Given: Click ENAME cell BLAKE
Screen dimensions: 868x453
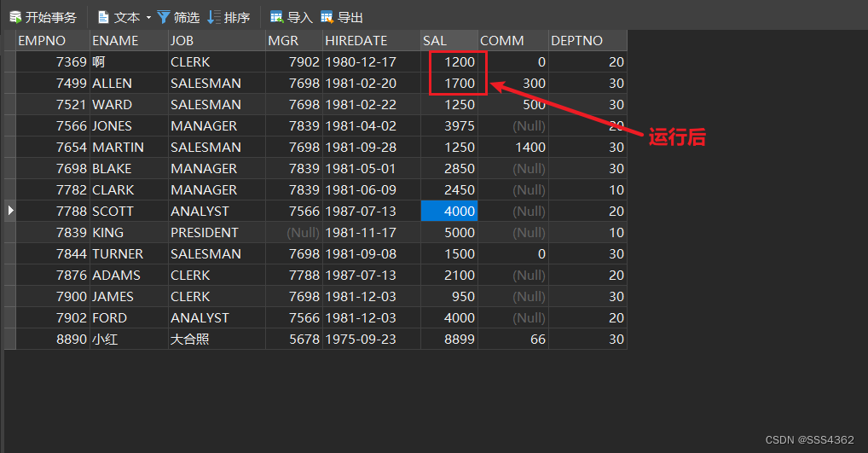Looking at the screenshot, I should tap(129, 168).
